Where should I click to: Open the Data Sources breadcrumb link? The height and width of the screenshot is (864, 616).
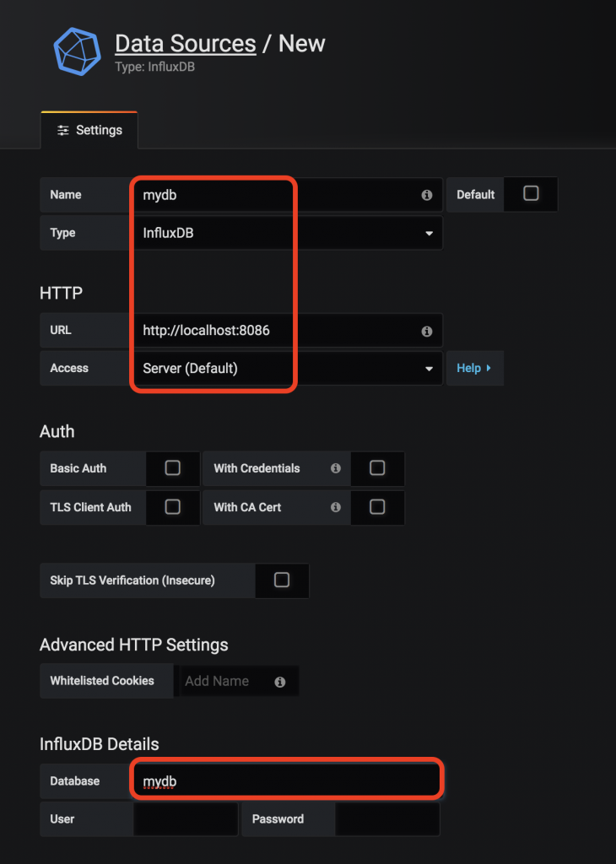point(186,44)
